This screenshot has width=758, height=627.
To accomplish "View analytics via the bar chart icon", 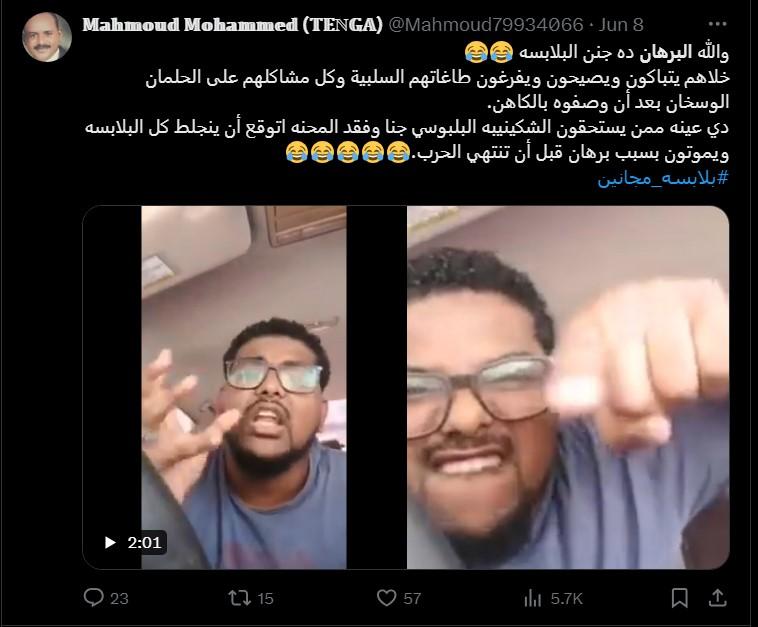I will pos(533,598).
